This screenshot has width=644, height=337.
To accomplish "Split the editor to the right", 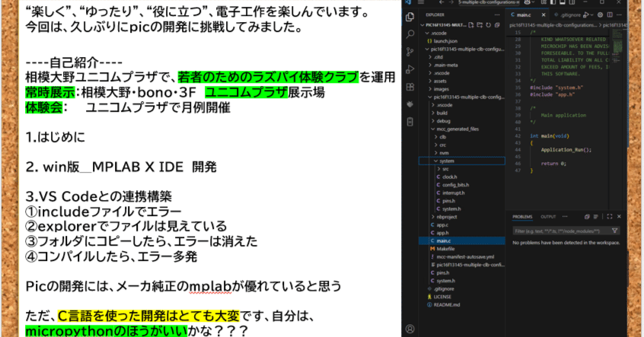I will 610,14.
